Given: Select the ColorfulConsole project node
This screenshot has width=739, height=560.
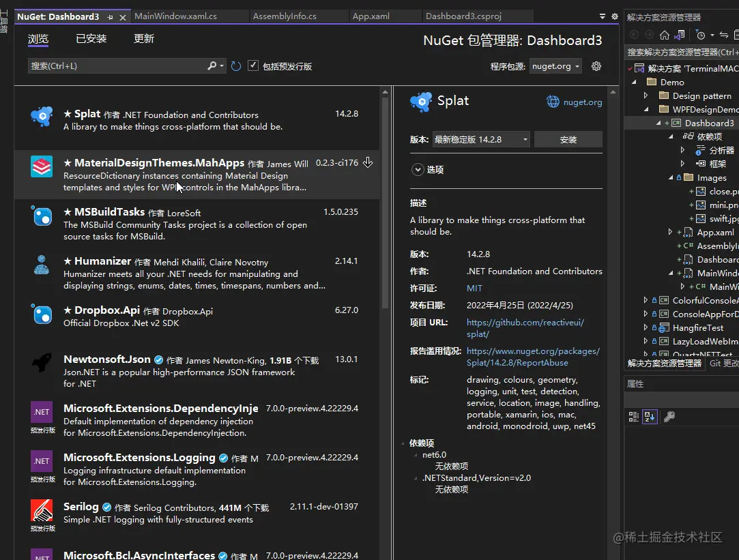Looking at the screenshot, I should point(705,301).
